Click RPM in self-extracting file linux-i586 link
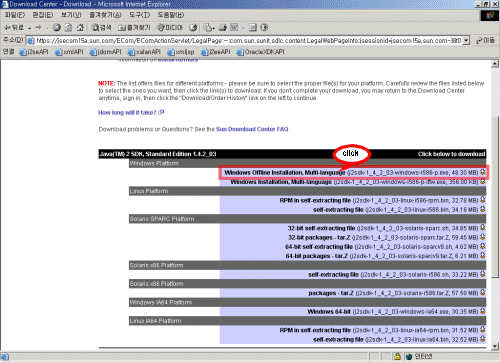Screen dimensions: 500x363 pyautogui.click(x=315, y=200)
